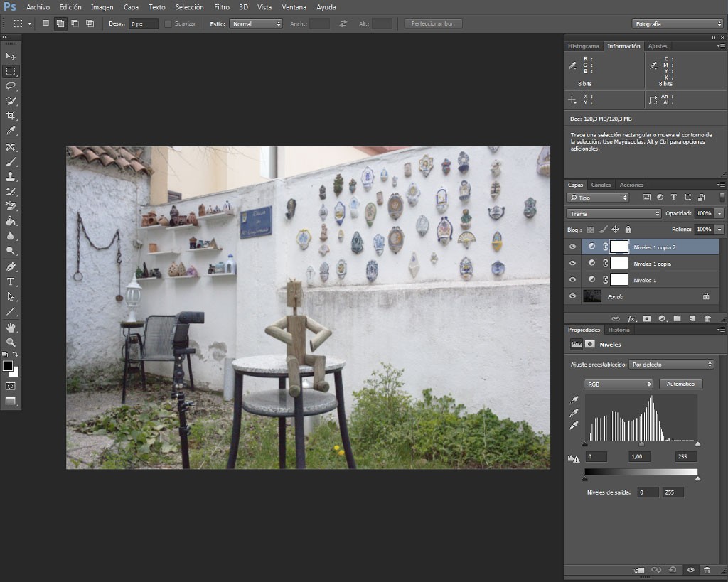728x582 pixels.
Task: Open the Estilo dropdown set to Normal
Action: point(256,23)
